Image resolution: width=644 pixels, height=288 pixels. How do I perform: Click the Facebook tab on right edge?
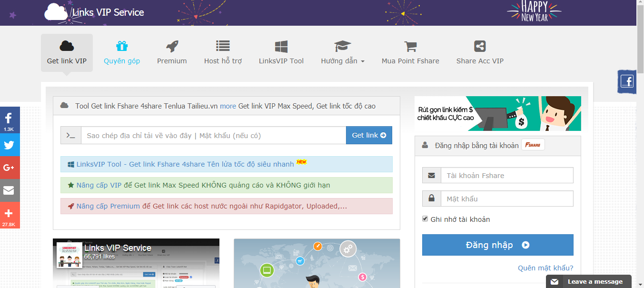point(627,81)
